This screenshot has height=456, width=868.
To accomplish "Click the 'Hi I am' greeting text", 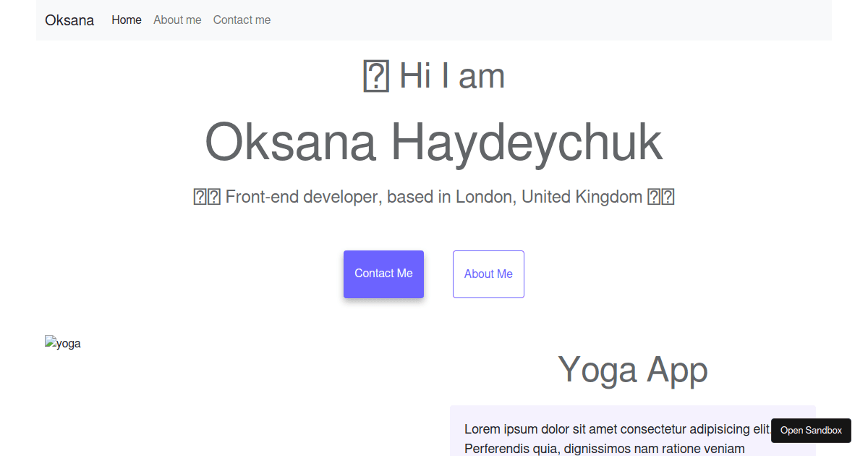I will (x=434, y=76).
